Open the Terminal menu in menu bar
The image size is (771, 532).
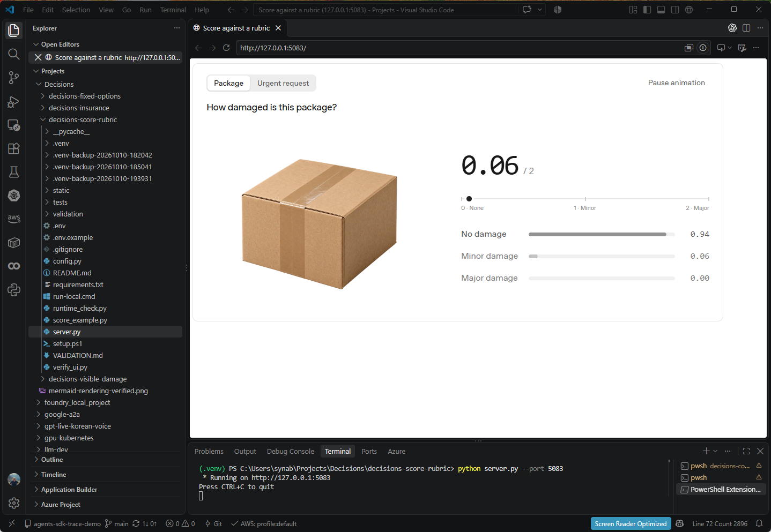point(173,10)
